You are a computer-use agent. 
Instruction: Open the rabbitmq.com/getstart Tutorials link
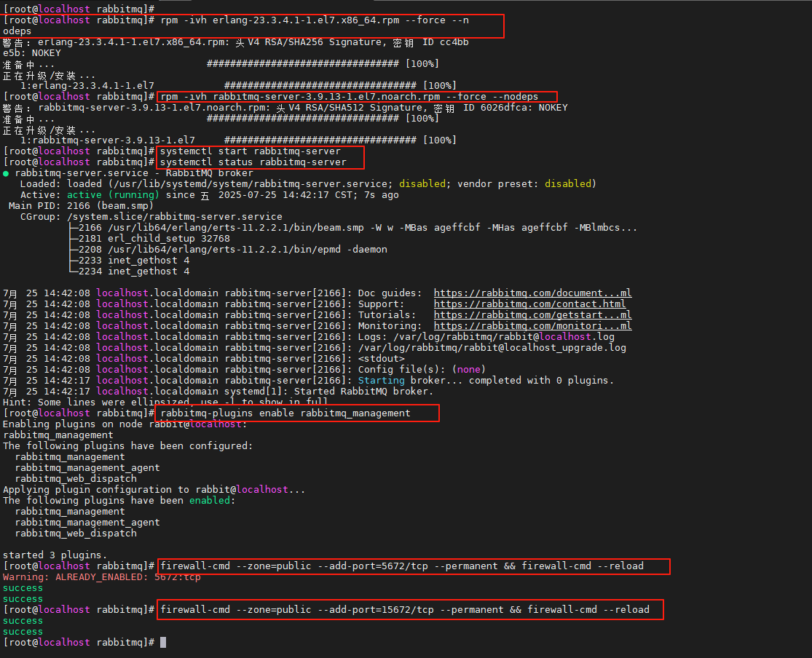[x=532, y=314]
